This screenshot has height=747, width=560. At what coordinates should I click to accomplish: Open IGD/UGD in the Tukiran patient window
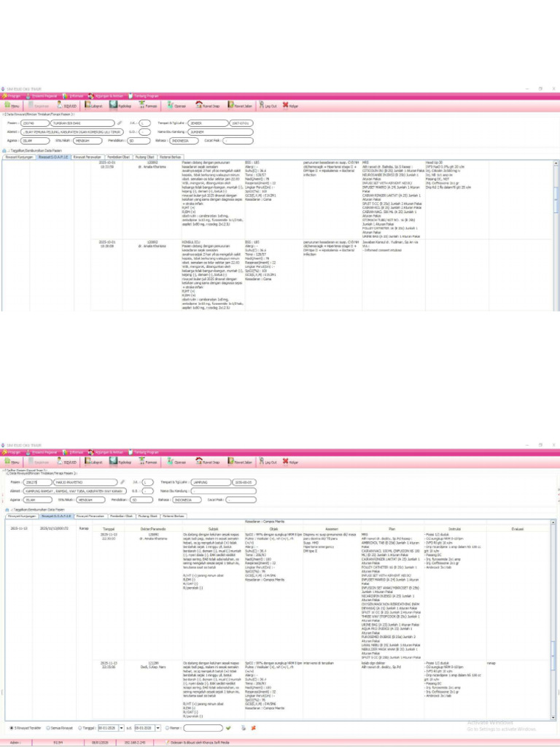pos(66,106)
